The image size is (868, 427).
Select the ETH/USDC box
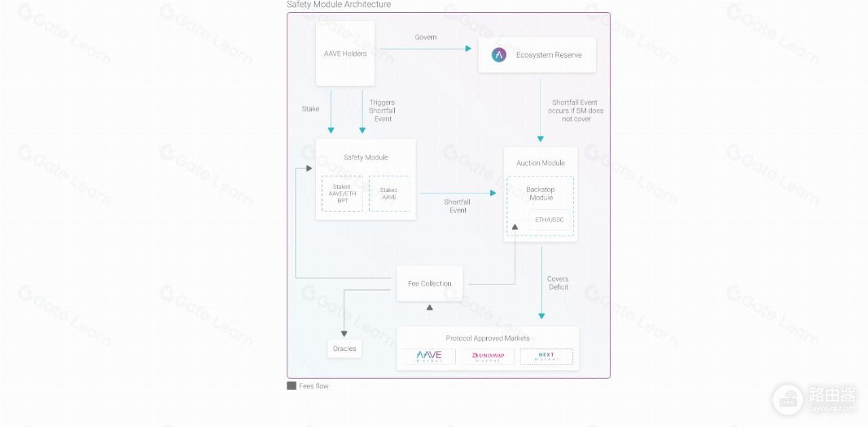[549, 220]
